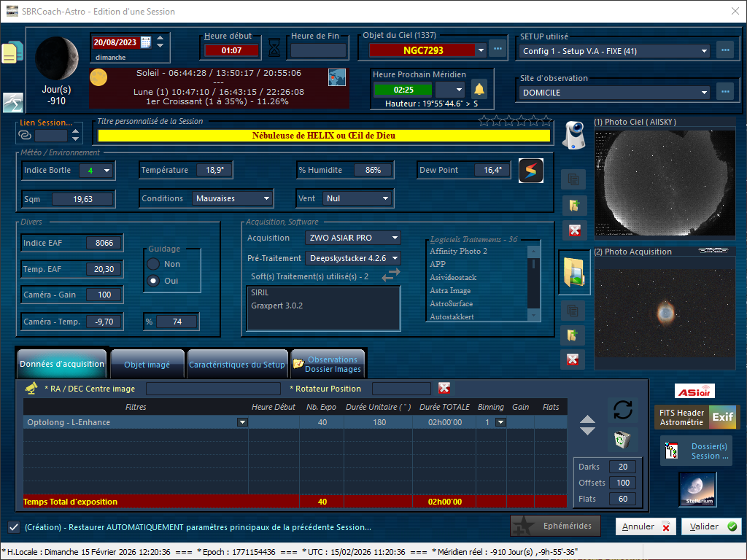Click the Logiciels Traitements list scrollbar
The image size is (747, 560).
533,283
